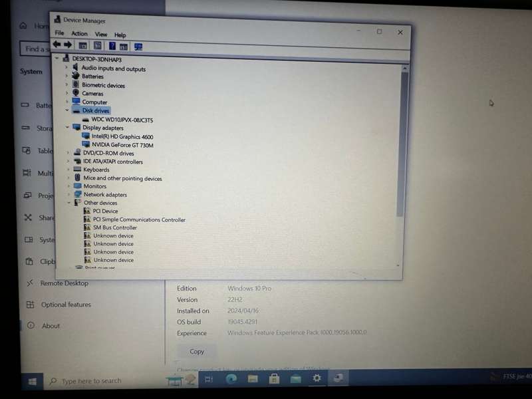Image resolution: width=532 pixels, height=399 pixels.
Task: Select the Other devices category label
Action: [x=100, y=203]
